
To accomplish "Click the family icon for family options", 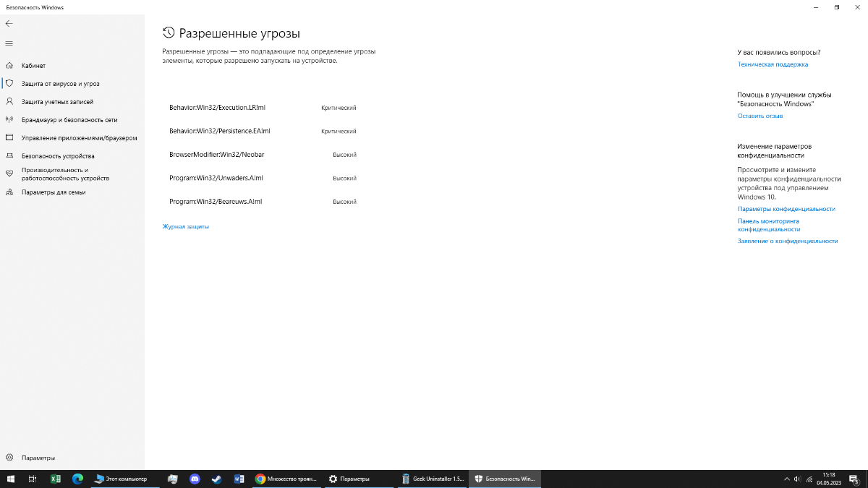I will (9, 192).
